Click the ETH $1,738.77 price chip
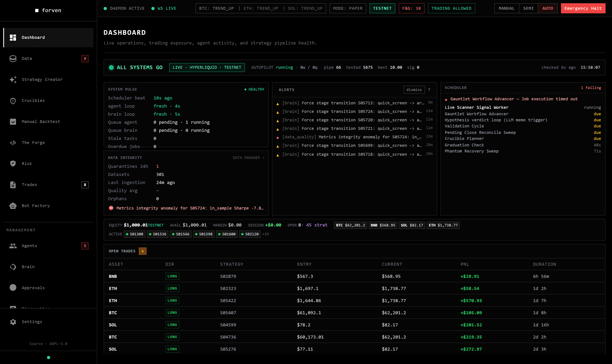612x364 pixels. pos(443,225)
